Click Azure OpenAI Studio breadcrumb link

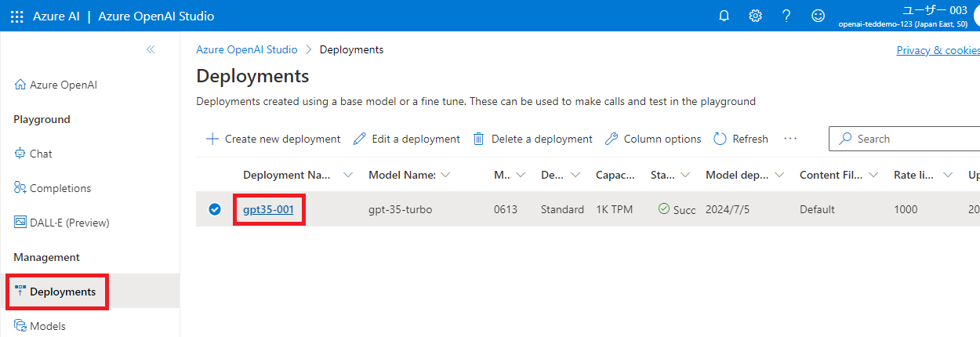(x=247, y=49)
